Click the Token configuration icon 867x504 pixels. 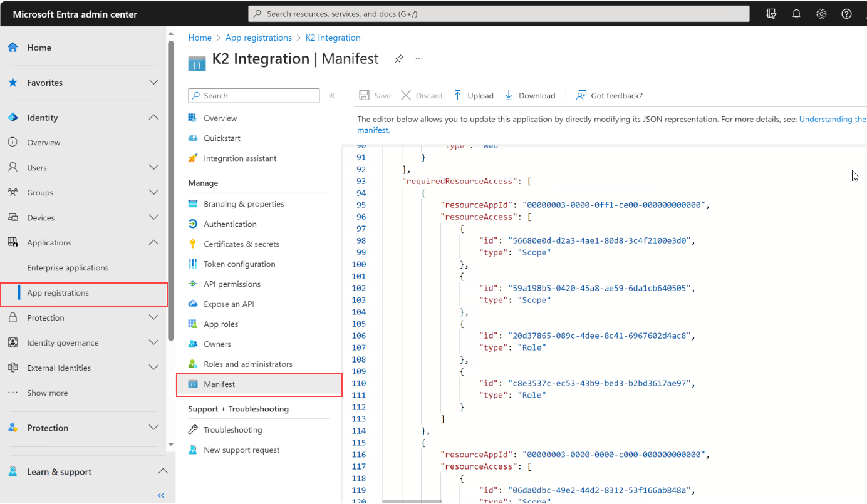[193, 264]
